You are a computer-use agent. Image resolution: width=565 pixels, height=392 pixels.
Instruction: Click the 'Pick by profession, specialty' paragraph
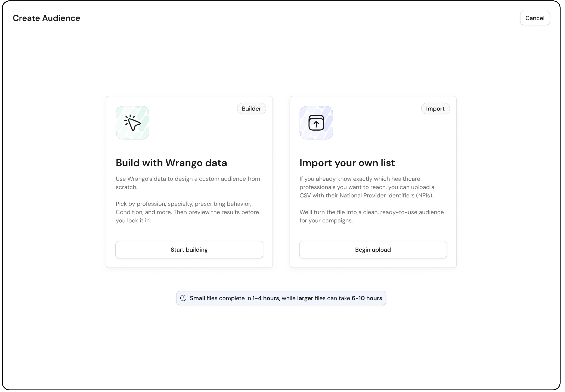(187, 212)
